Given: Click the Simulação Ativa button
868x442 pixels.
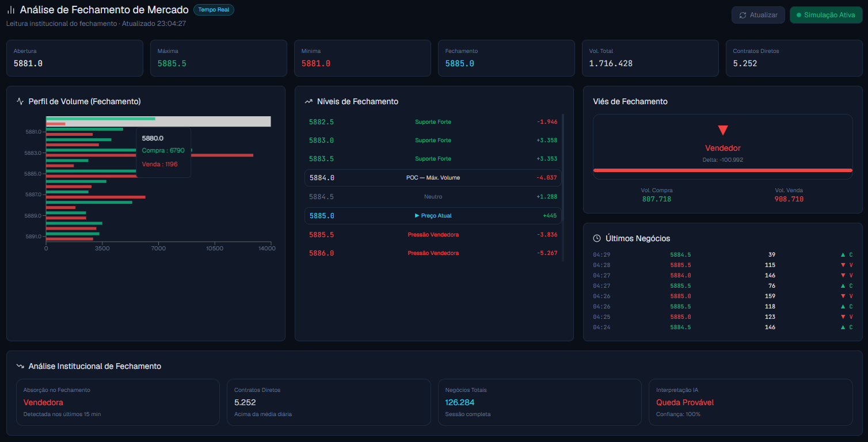Looking at the screenshot, I should [x=826, y=15].
